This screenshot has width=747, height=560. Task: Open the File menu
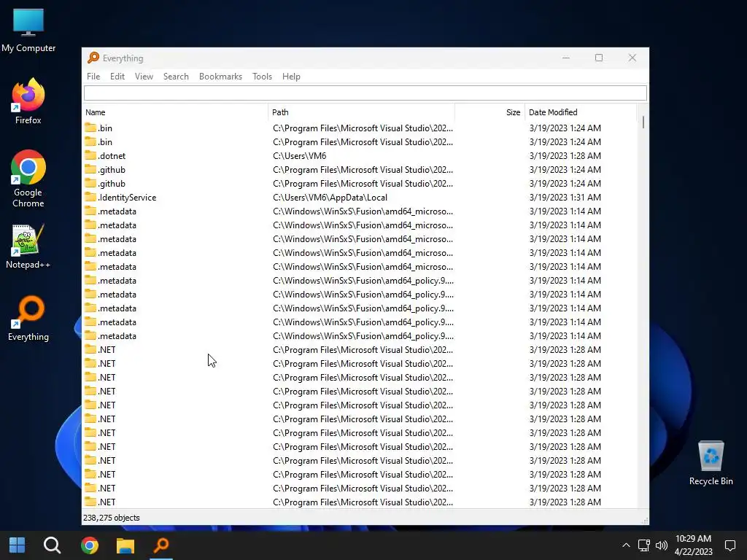click(93, 76)
